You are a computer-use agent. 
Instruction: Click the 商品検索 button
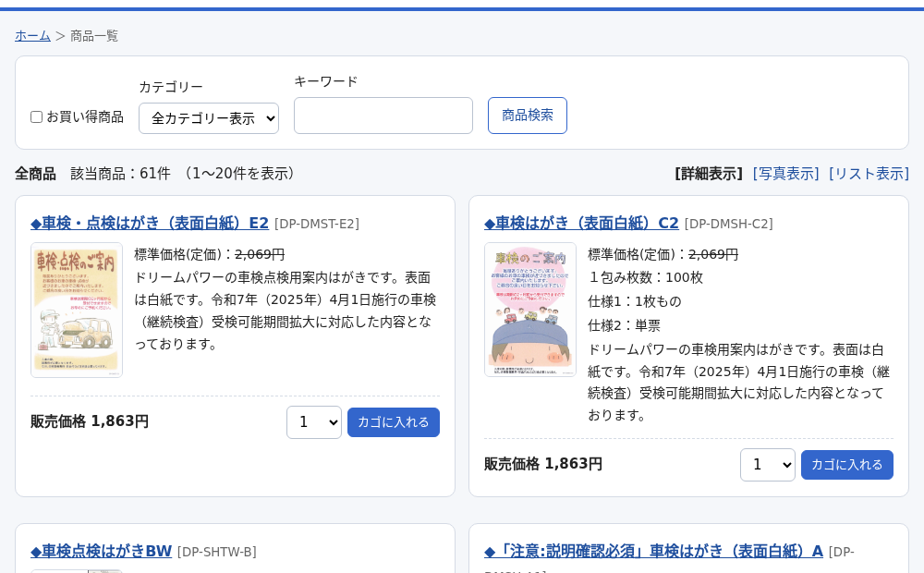point(528,116)
